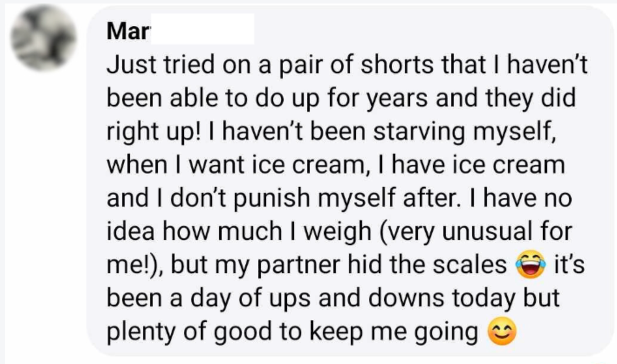Image resolution: width=617 pixels, height=364 pixels.
Task: Open the commenter name starting with Mar
Action: (x=127, y=32)
